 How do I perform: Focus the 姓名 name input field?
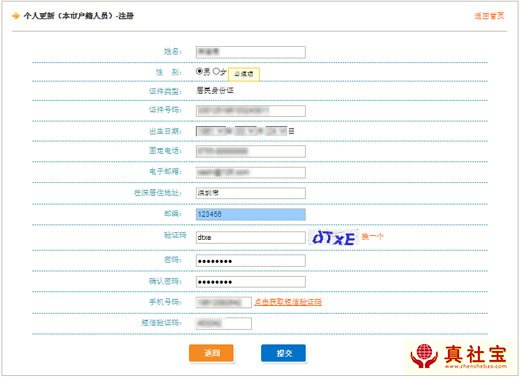tap(251, 52)
